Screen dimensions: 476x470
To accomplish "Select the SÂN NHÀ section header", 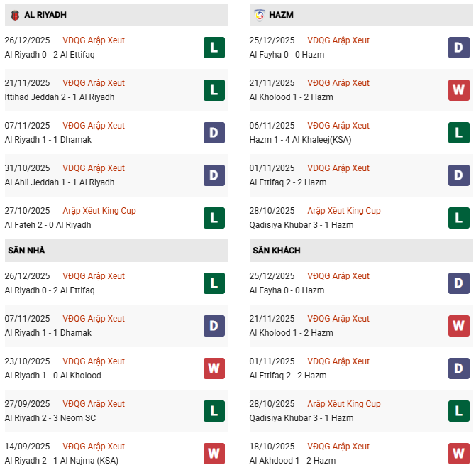I will click(27, 251).
